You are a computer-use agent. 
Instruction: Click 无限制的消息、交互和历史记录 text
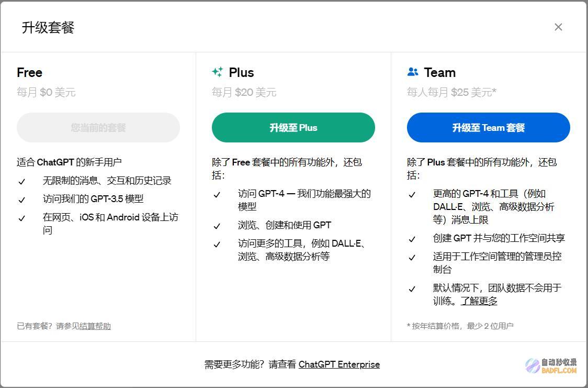pyautogui.click(x=107, y=181)
